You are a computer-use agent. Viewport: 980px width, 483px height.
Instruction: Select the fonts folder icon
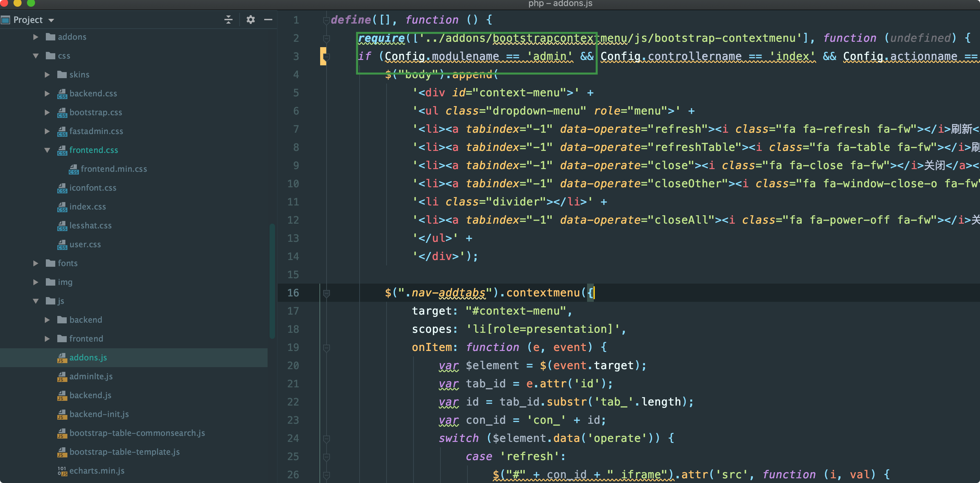[50, 263]
